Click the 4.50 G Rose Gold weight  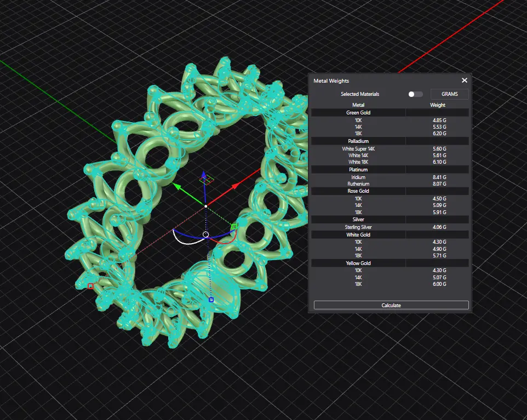439,199
